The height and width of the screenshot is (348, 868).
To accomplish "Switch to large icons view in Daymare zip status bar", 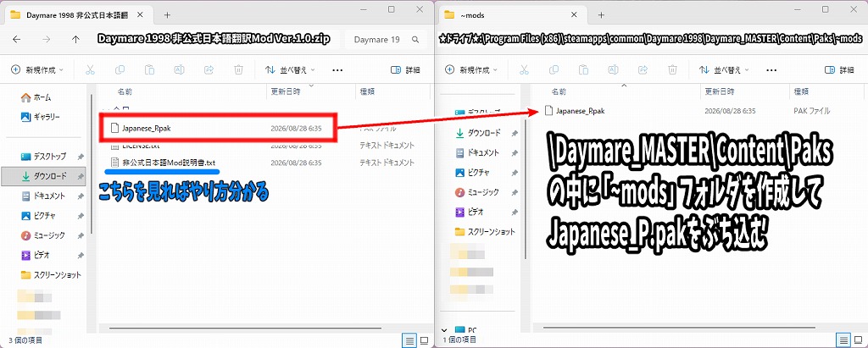I will pos(424,340).
